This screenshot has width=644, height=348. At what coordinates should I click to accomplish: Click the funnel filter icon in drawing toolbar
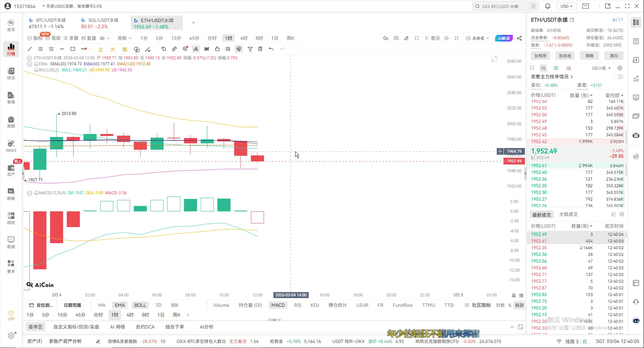[250, 49]
